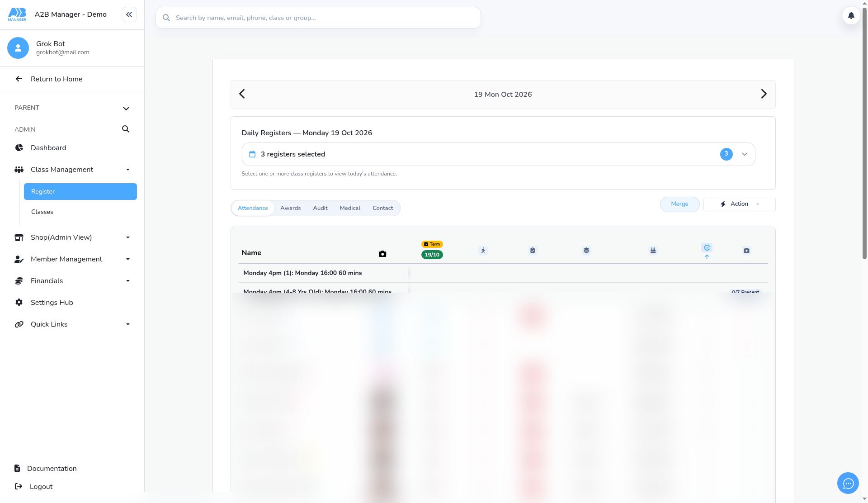This screenshot has height=503, width=868.
Task: Select Register in sidebar
Action: (80, 191)
